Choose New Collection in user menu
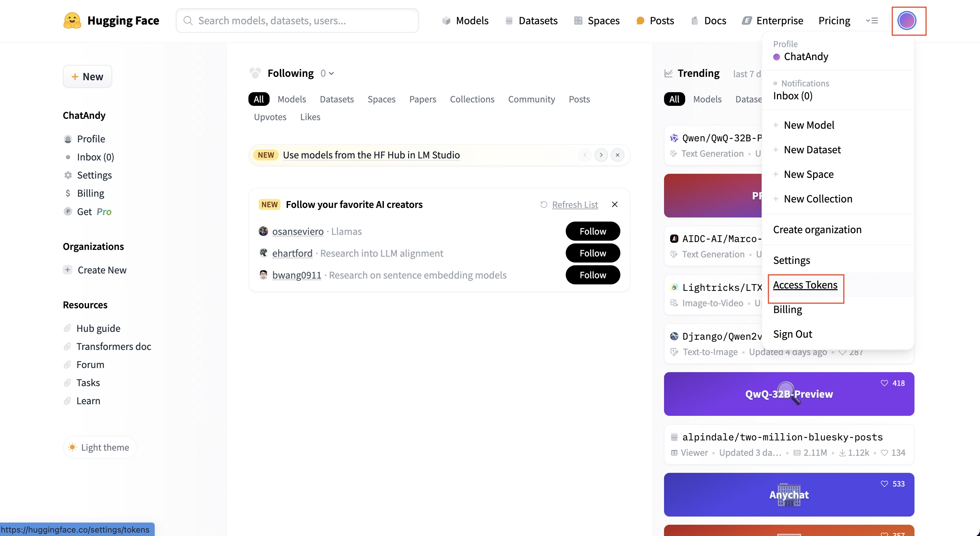980x536 pixels. [818, 199]
